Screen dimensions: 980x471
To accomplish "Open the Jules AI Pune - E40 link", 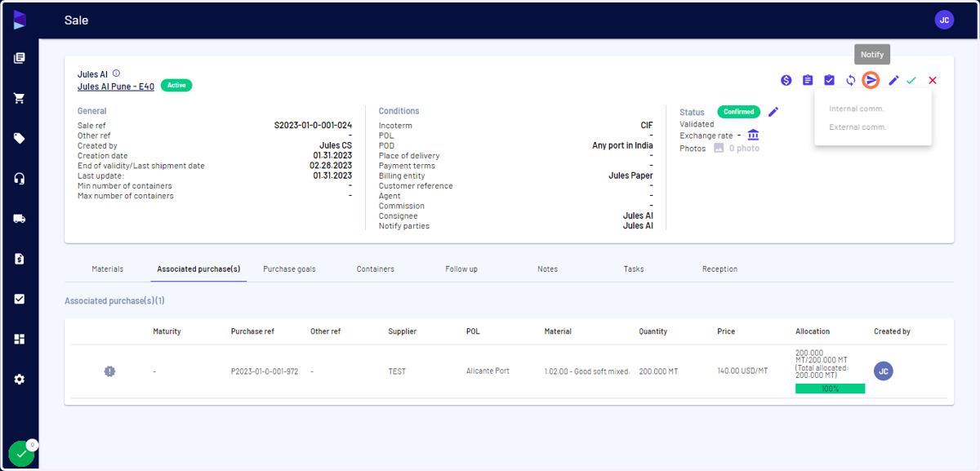I will click(116, 87).
